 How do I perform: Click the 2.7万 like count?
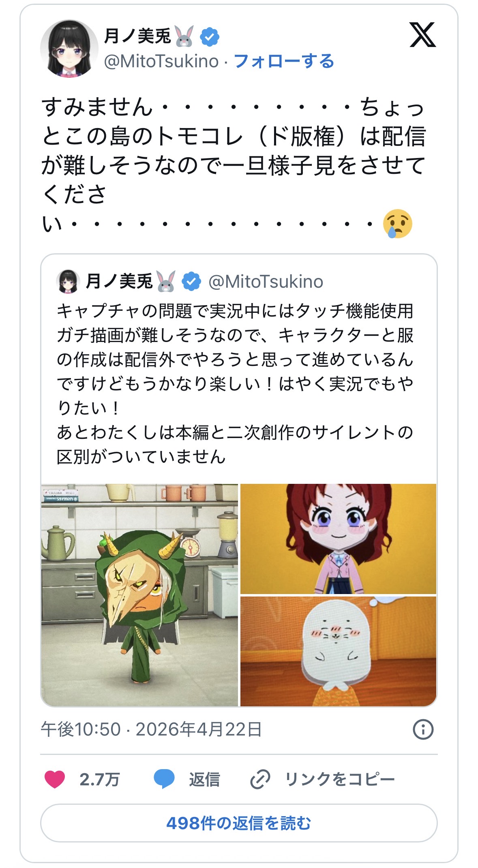coord(99,779)
